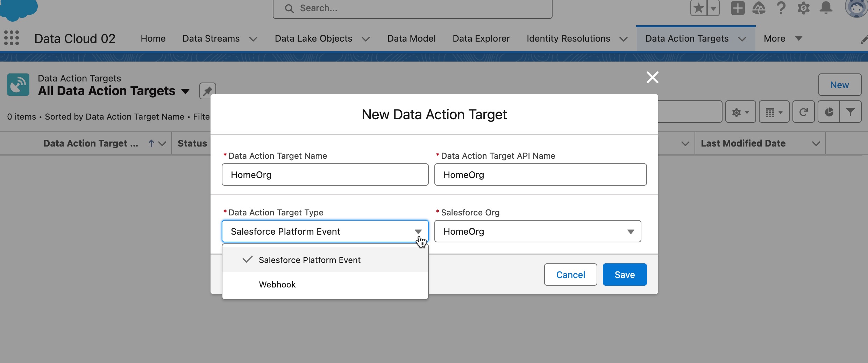Viewport: 868px width, 363px height.
Task: Click the global Search field
Action: [x=412, y=8]
